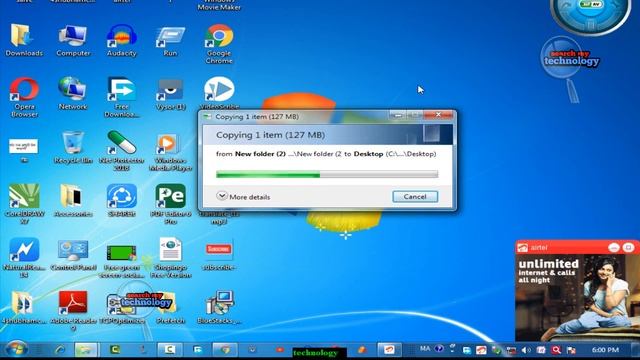Click the 6:00 PM taskbar clock
Image resolution: width=640 pixels, height=360 pixels.
pos(605,350)
